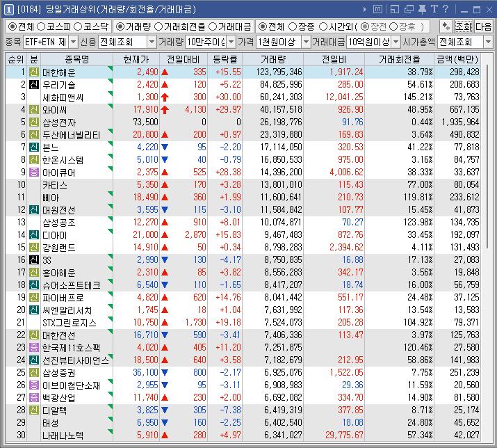The height and width of the screenshot is (448, 497).
Task: Open font settings with T icon
Action: click(434, 9)
